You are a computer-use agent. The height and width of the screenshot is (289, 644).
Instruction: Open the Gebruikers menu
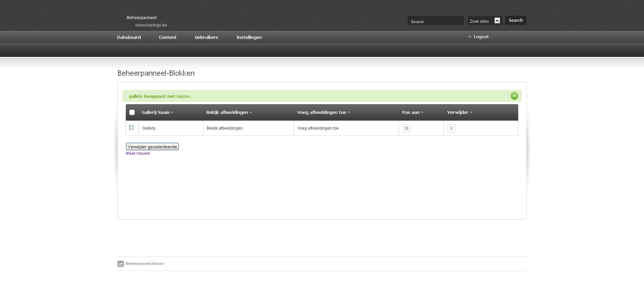pyautogui.click(x=206, y=37)
